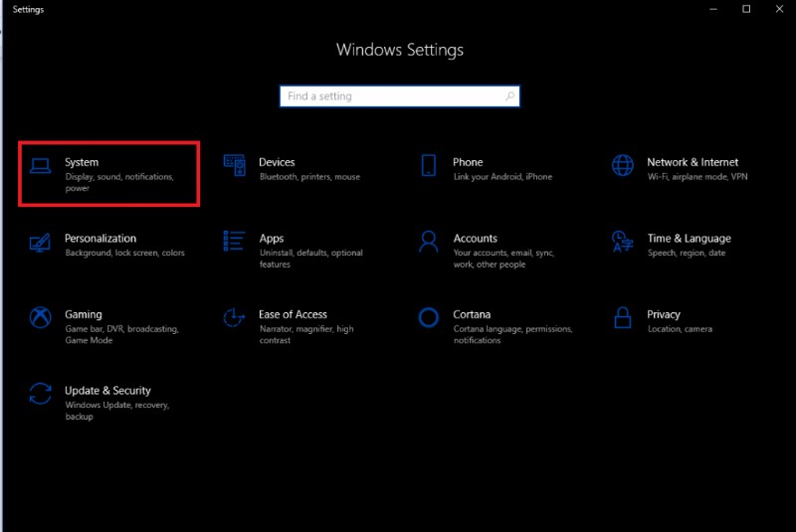Open the Network & Internet label
Image resolution: width=796 pixels, height=532 pixels.
pyautogui.click(x=693, y=162)
